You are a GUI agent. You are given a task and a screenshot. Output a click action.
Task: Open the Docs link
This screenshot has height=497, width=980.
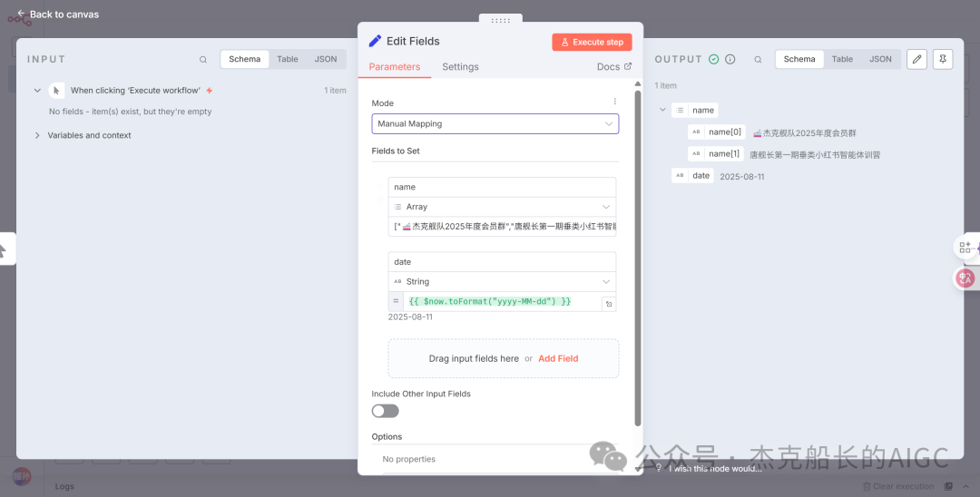pos(613,67)
